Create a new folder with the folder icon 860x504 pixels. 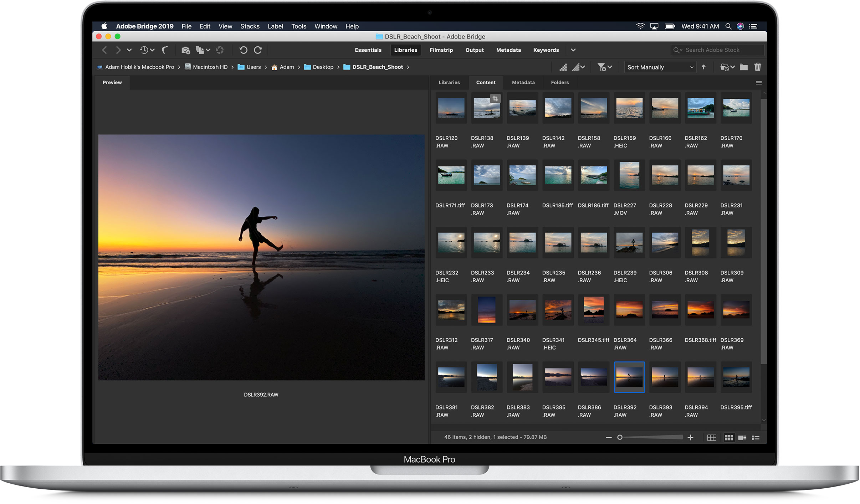[743, 67]
